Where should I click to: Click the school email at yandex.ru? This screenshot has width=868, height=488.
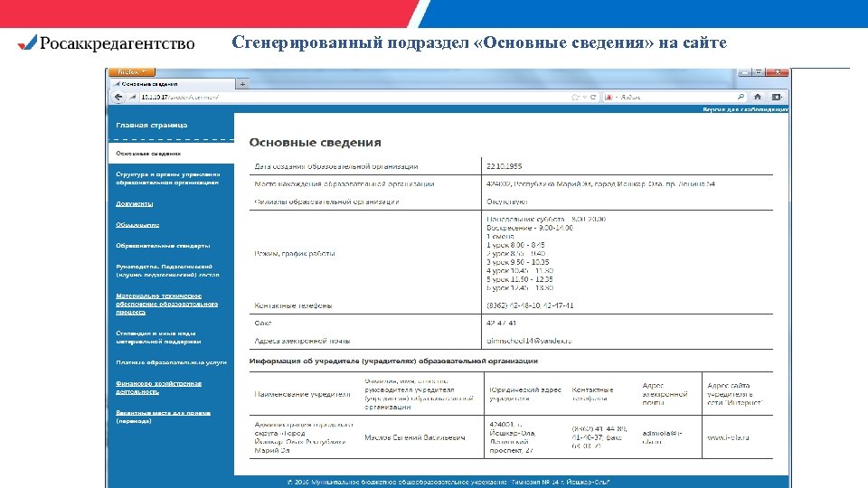click(529, 341)
